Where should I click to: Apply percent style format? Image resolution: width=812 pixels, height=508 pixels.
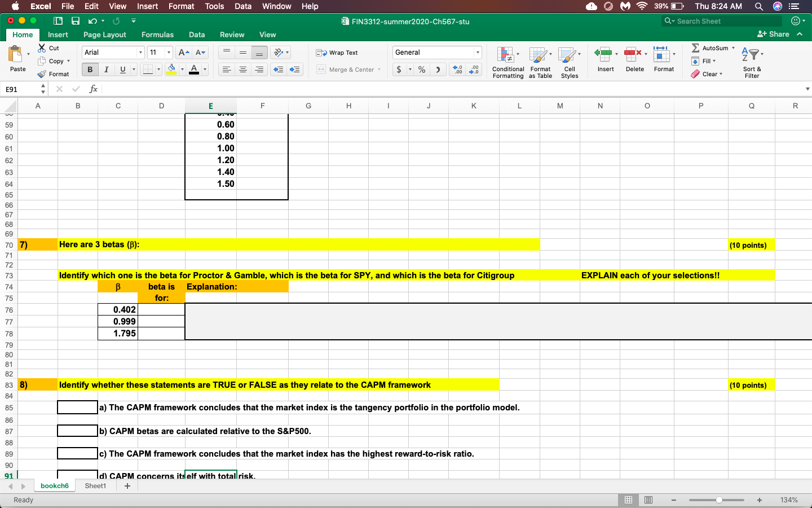pyautogui.click(x=422, y=69)
